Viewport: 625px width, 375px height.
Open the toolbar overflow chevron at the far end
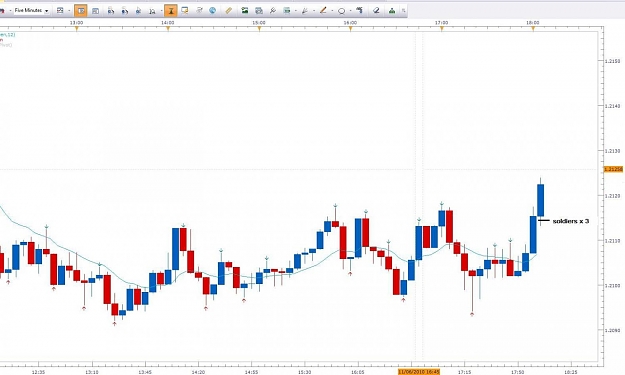click(x=403, y=11)
